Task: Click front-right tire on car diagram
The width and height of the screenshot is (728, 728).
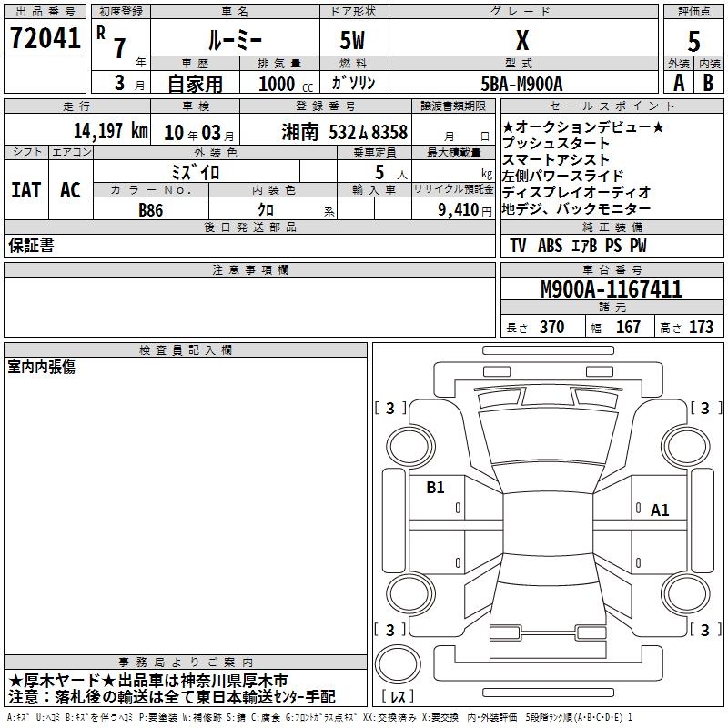Action: (686, 447)
